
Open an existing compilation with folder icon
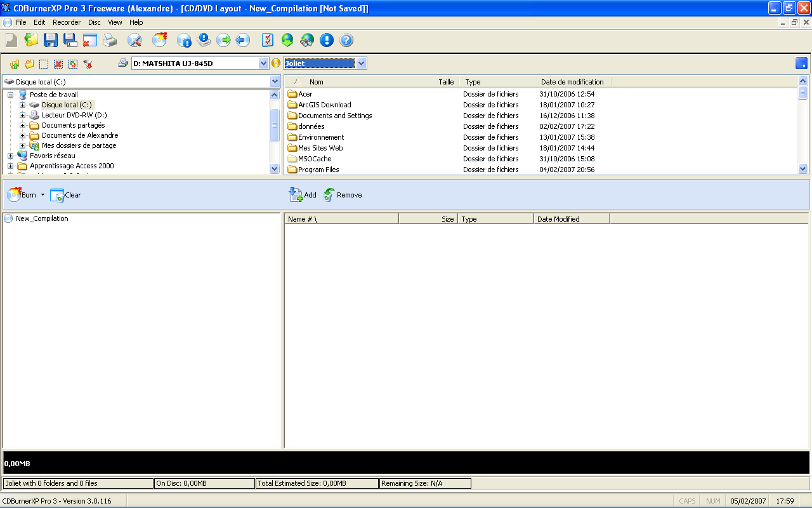[31, 40]
